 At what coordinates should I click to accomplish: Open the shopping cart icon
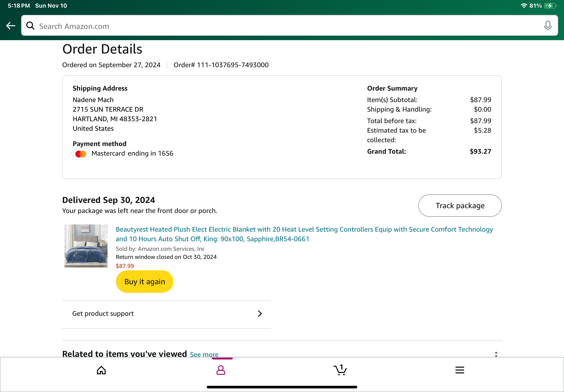[x=340, y=370]
